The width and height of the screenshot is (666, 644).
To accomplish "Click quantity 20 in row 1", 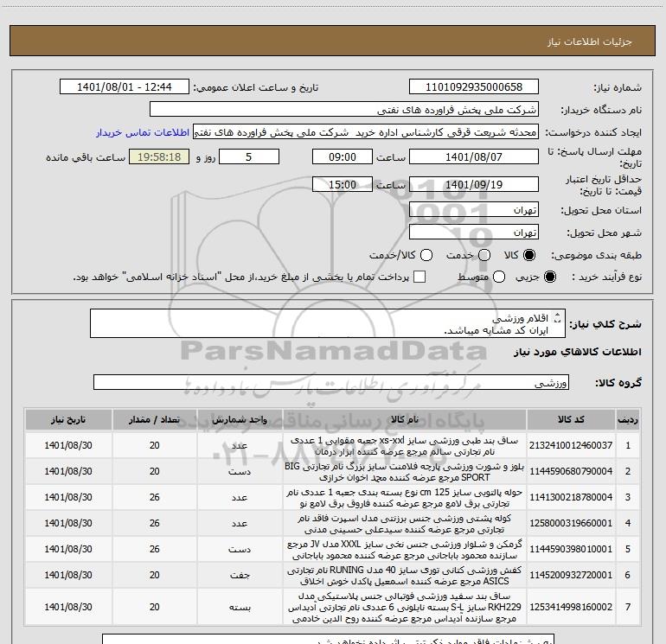I will [154, 445].
